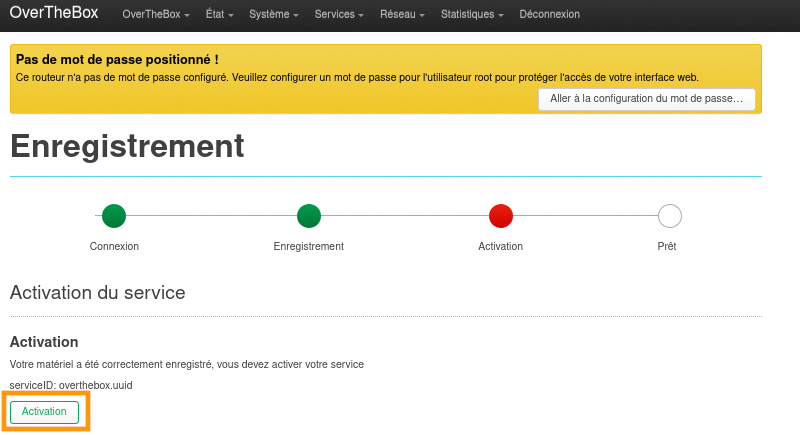800x435 pixels.
Task: Open the OverTheBox dropdown menu
Action: [155, 15]
